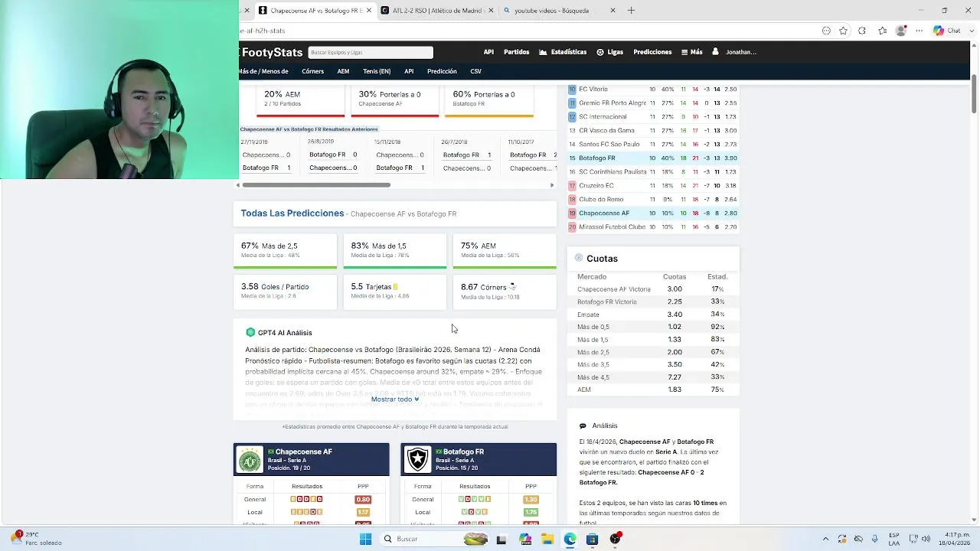This screenshot has height=551, width=980.
Task: Open Ligas menu in navbar
Action: click(x=610, y=52)
